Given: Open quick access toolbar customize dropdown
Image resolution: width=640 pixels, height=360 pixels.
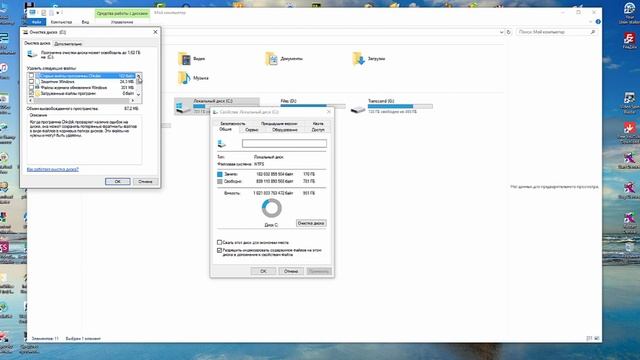Looking at the screenshot, I should point(58,13).
